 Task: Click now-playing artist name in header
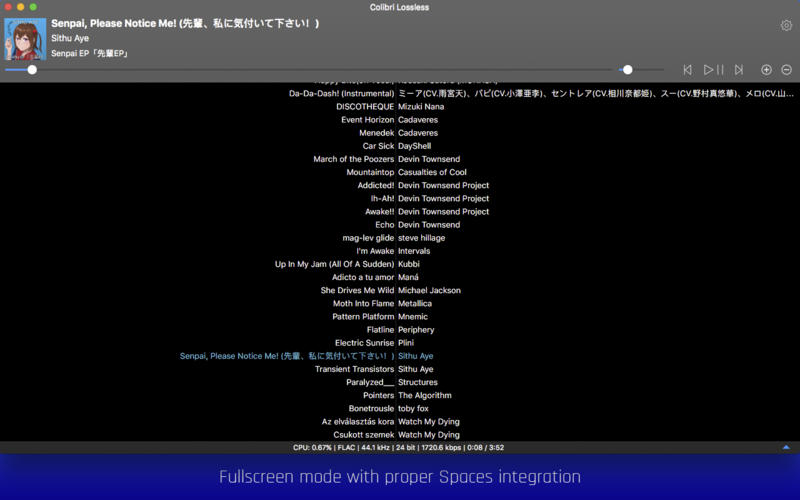pos(70,38)
